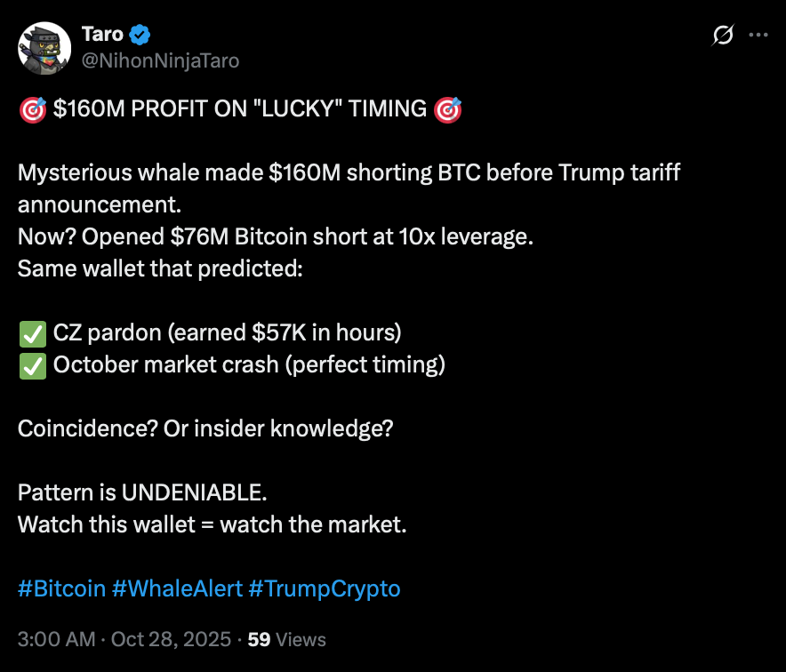This screenshot has height=672, width=786.
Task: Click the Taro display name
Action: click(102, 36)
